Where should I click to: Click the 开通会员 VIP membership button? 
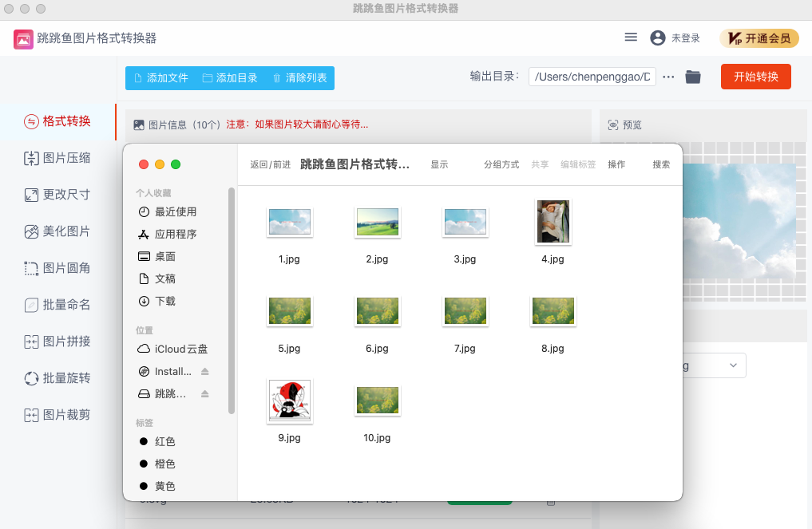point(759,37)
